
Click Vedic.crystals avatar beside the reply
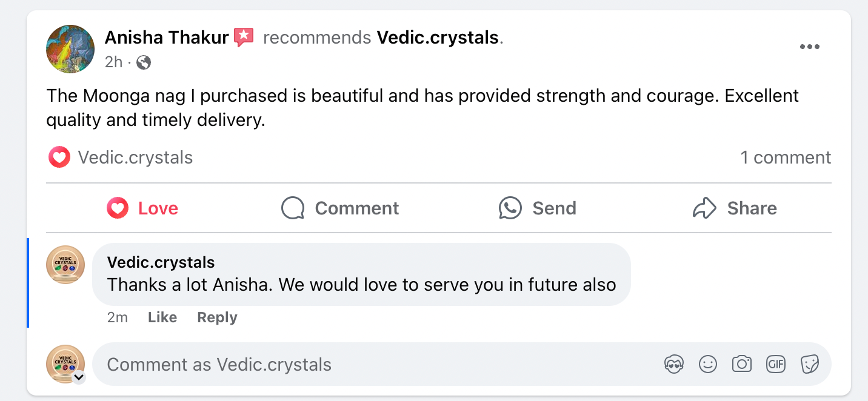click(65, 265)
